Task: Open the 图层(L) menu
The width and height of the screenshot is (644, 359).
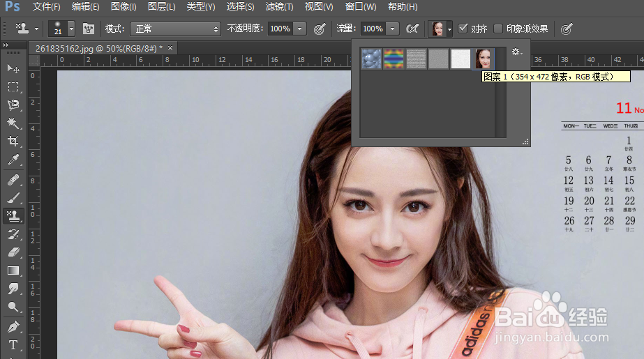Action: click(x=161, y=7)
